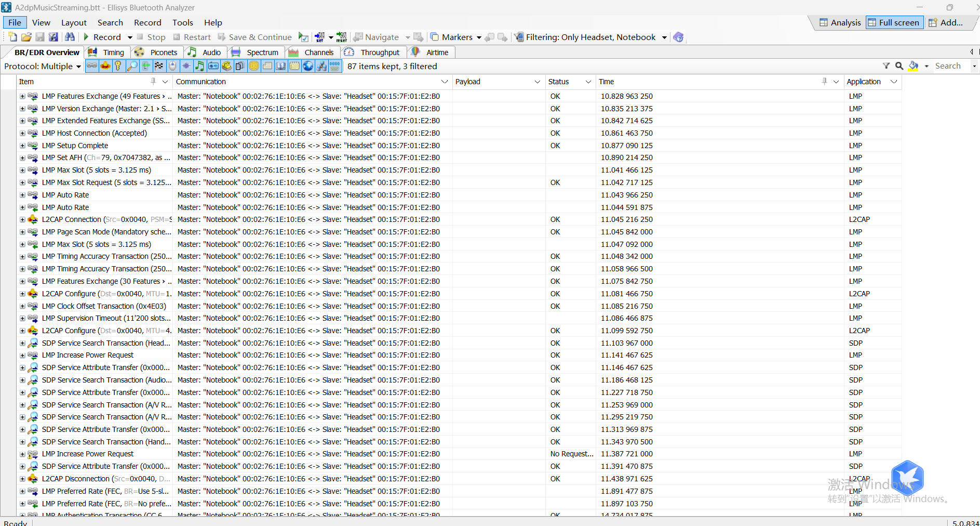The width and height of the screenshot is (980, 526).
Task: Click the Analysis layout button
Action: click(840, 22)
